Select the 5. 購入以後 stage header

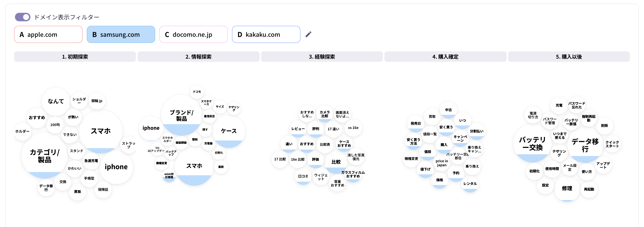click(569, 57)
